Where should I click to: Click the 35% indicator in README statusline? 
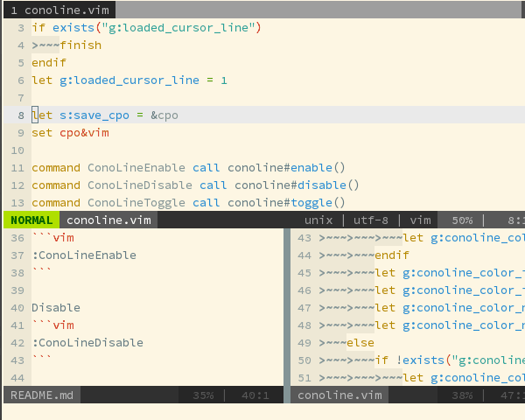coord(203,395)
